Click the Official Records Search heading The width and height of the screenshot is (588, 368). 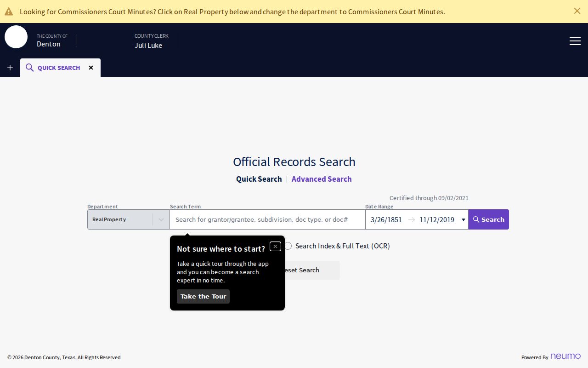(294, 161)
